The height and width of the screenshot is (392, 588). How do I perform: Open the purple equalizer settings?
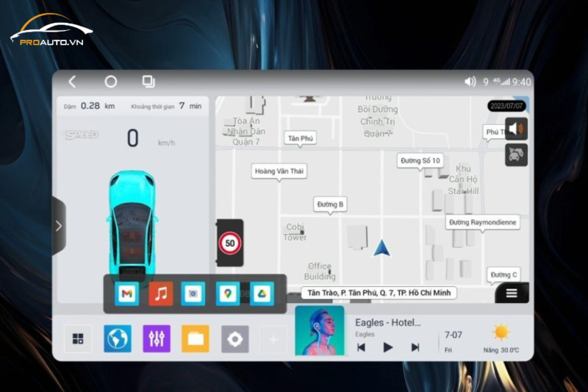(x=157, y=339)
